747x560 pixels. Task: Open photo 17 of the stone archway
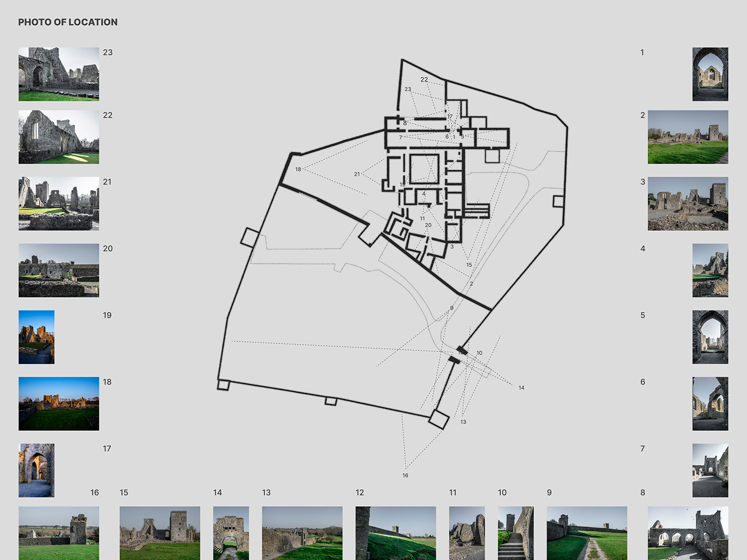[x=36, y=470]
